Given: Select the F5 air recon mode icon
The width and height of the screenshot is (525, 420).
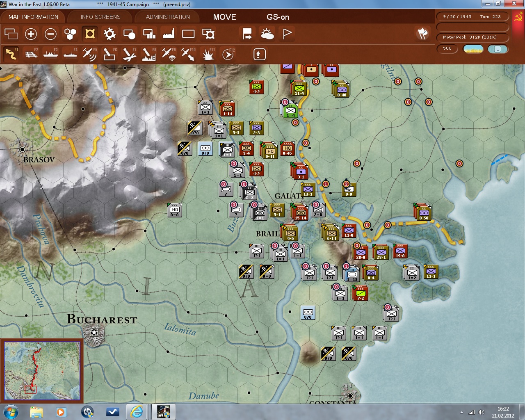Looking at the screenshot, I should (90, 54).
